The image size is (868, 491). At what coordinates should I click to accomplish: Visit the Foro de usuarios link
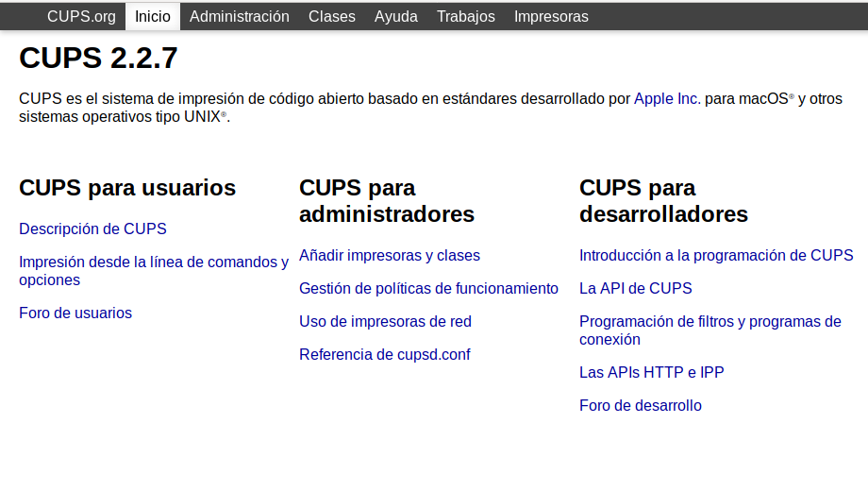75,313
